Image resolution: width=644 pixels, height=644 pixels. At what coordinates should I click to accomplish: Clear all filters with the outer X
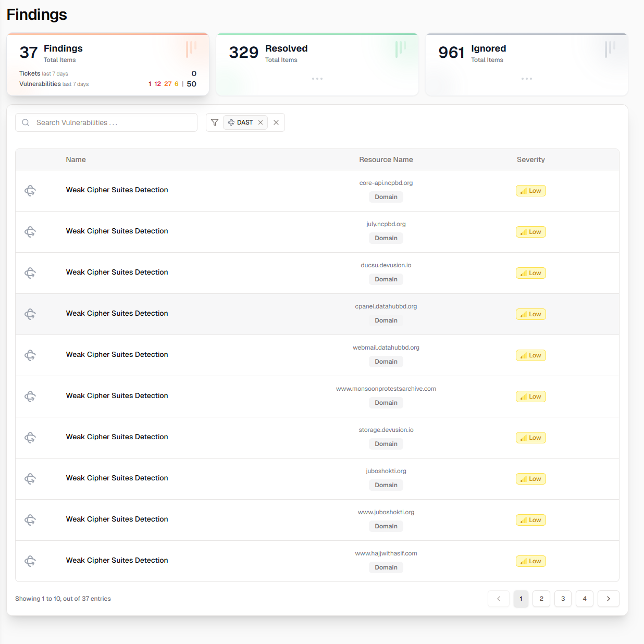click(x=276, y=122)
